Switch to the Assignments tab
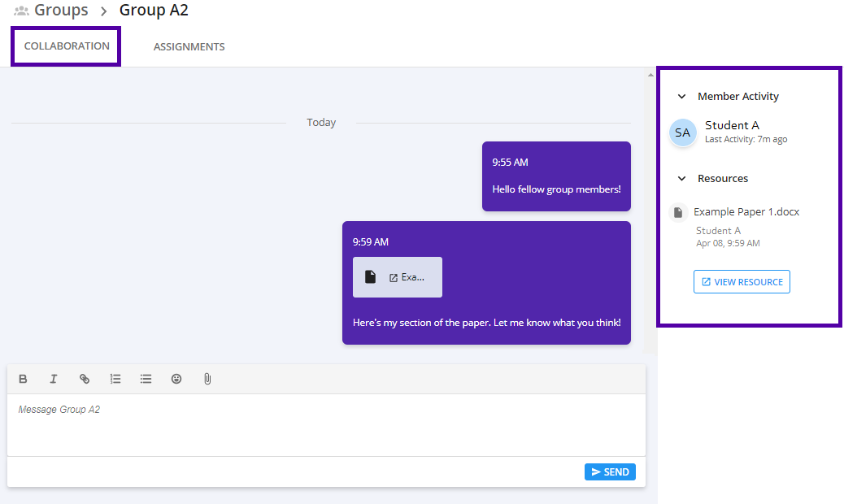 (189, 47)
